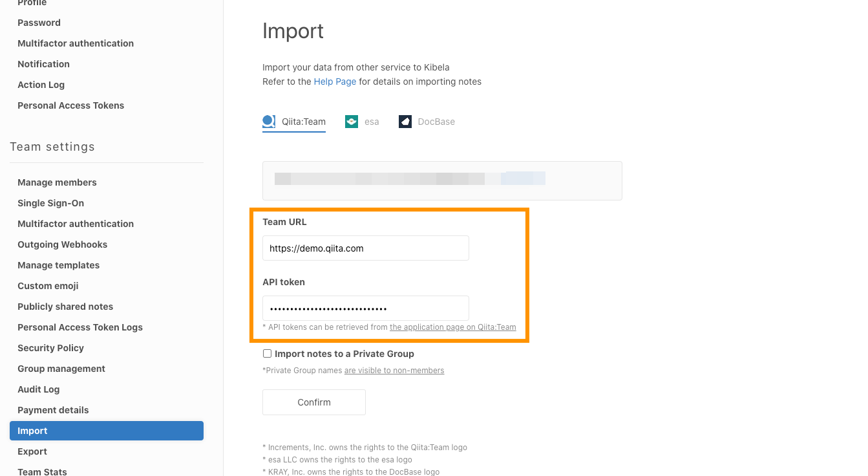Enable Import notes to a Private Group
This screenshot has height=476, width=868.
click(x=267, y=354)
